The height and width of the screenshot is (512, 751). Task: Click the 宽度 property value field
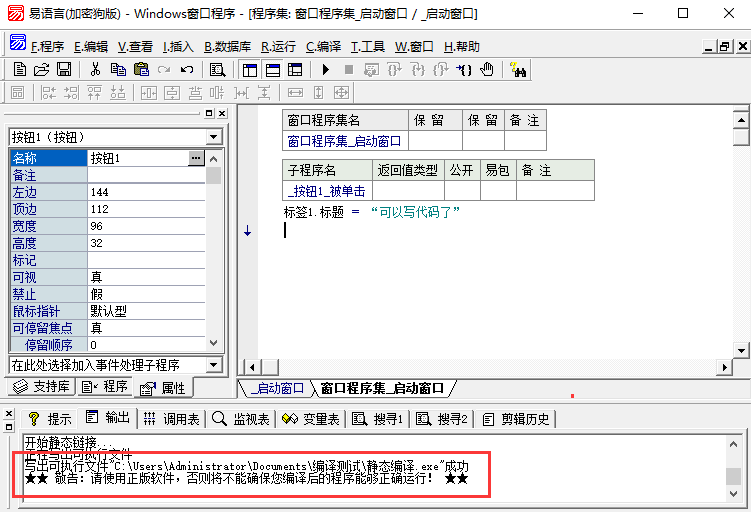146,226
